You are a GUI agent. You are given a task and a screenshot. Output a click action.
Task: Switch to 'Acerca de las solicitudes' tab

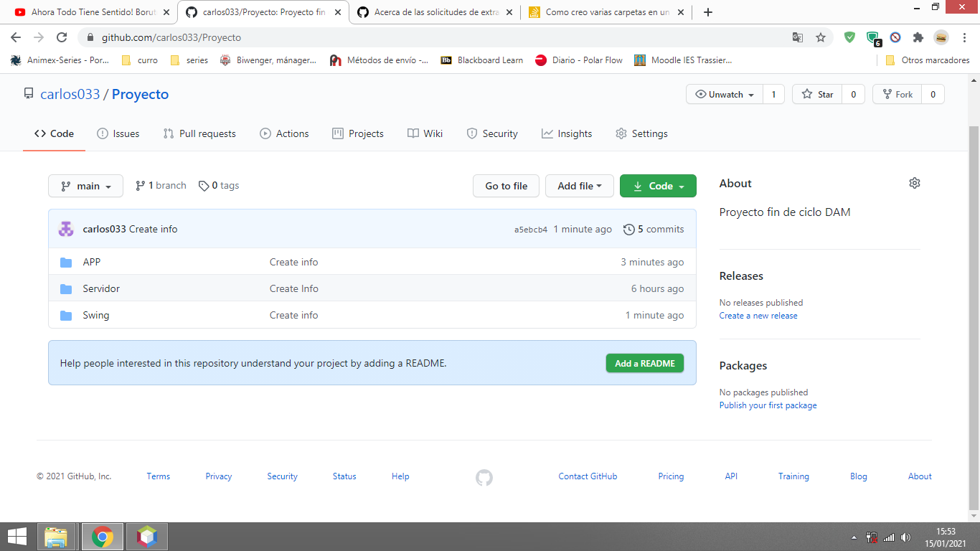coord(436,12)
